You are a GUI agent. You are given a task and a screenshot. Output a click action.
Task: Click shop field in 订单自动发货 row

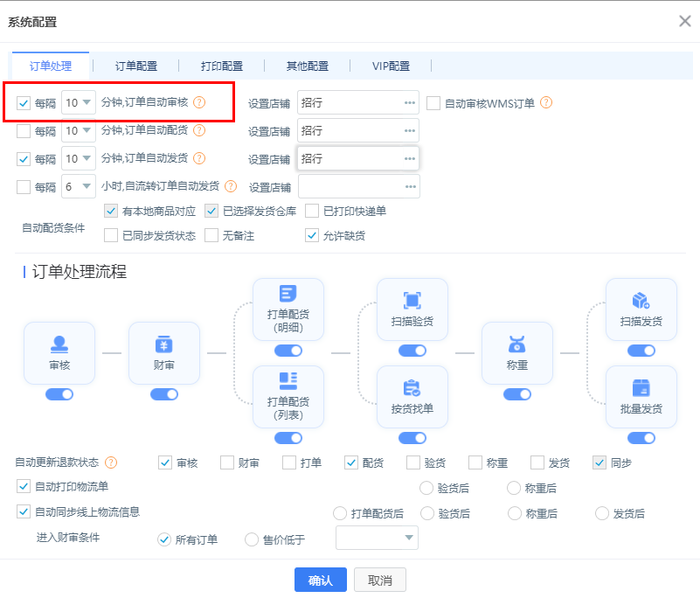pyautogui.click(x=358, y=158)
